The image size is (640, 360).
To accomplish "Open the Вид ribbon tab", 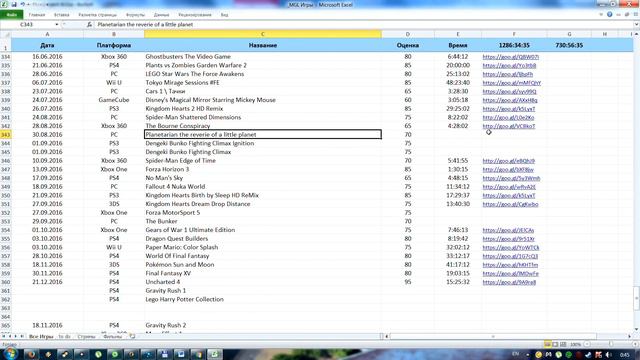I will pos(224,15).
